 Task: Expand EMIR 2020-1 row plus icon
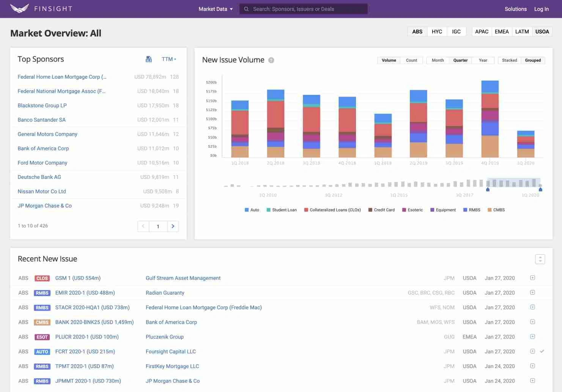[x=532, y=292]
